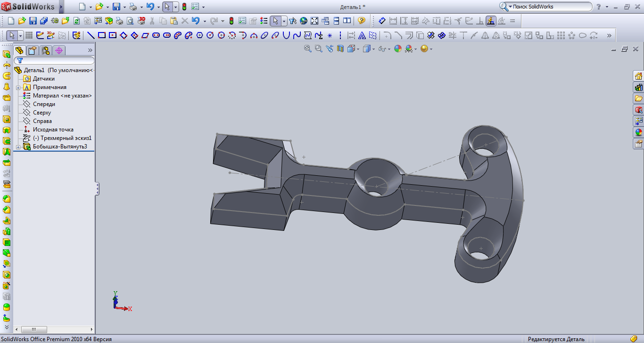Open the Undo dropdown arrow in title bar
644x343 pixels.
pyautogui.click(x=158, y=7)
